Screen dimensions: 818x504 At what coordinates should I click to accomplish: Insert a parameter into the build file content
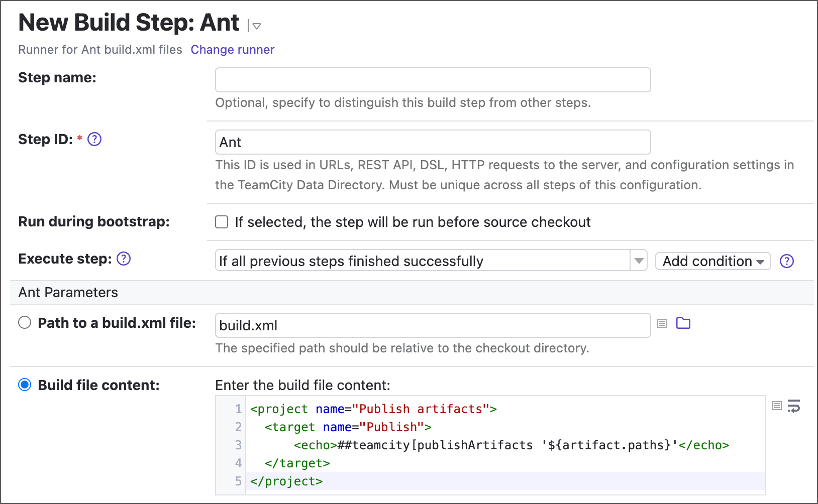776,406
